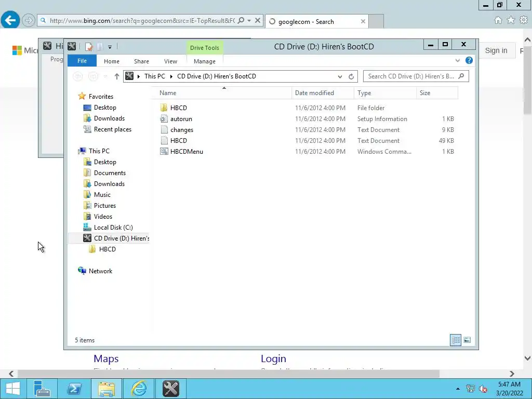The width and height of the screenshot is (532, 399).
Task: Click Internet Explorer forward button
Action: (x=29, y=20)
